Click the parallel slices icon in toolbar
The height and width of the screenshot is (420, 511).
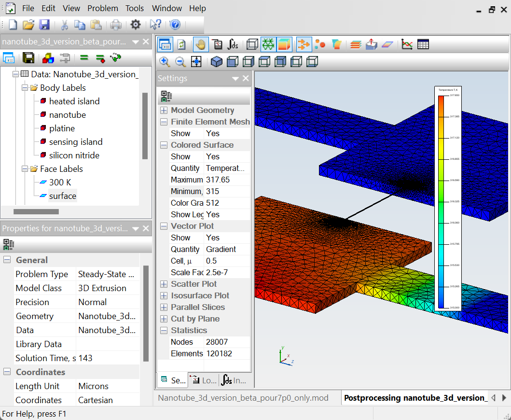[x=356, y=44]
